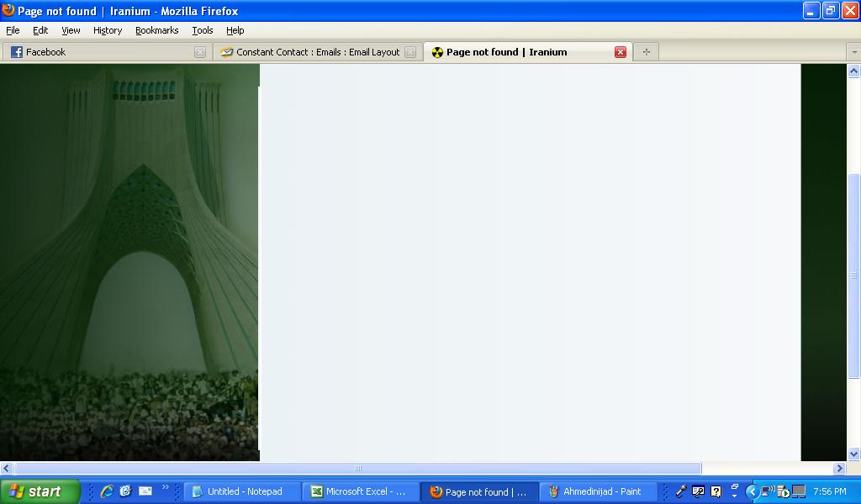Click the horizontal scrollbar right arrow

(x=839, y=469)
